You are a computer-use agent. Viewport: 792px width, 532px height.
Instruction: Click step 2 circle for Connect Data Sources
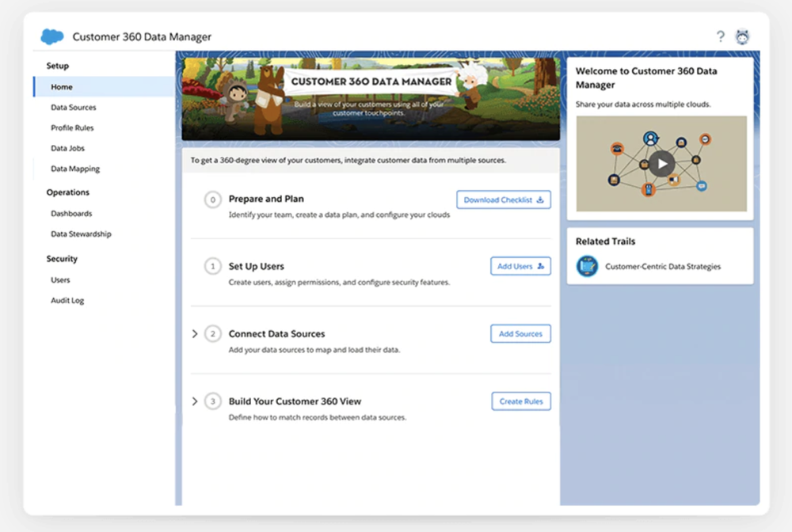coord(212,333)
